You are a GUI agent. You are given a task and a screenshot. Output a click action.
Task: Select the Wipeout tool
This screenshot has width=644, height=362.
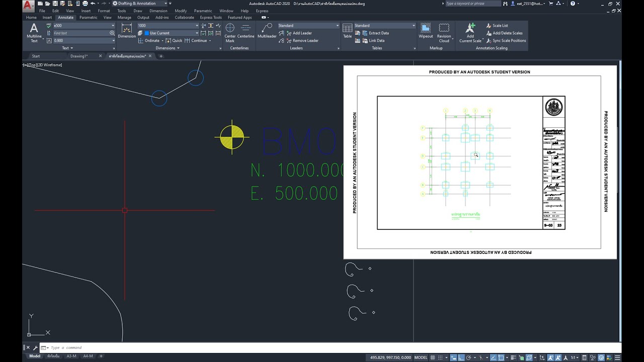(426, 31)
